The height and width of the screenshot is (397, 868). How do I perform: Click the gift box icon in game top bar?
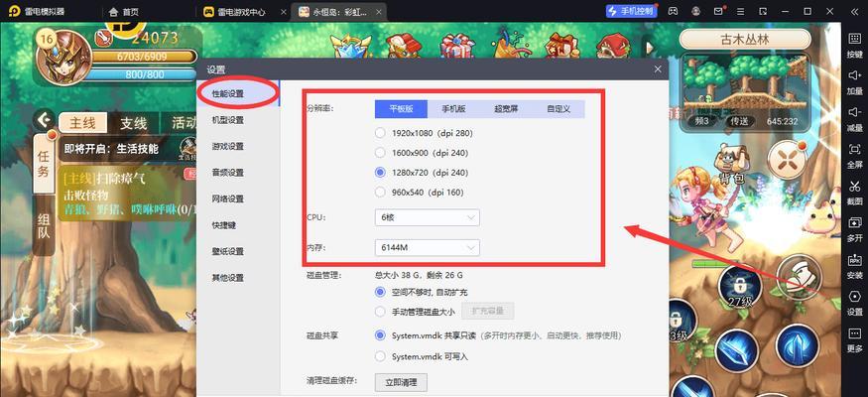point(457,45)
